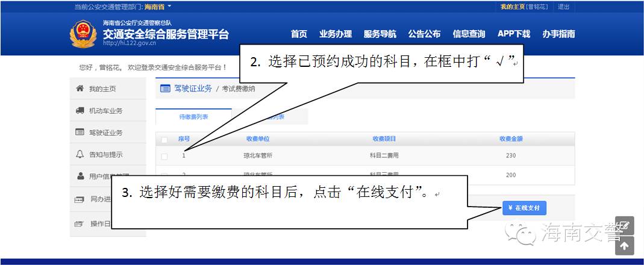Open the 首页 navigation item
Screen dimensions: 644x265
pos(299,34)
